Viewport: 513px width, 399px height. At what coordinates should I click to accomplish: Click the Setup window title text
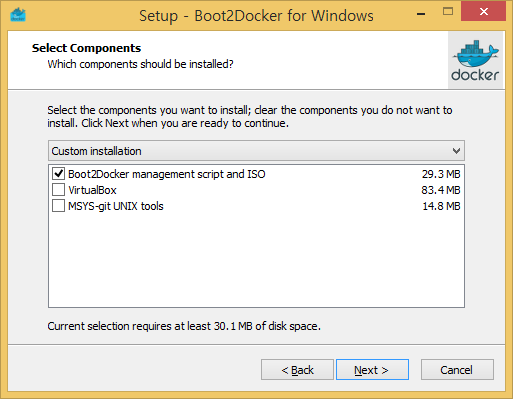click(x=256, y=16)
